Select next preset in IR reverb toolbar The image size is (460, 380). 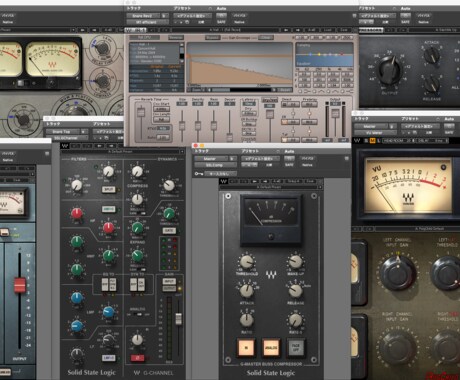coord(297,30)
